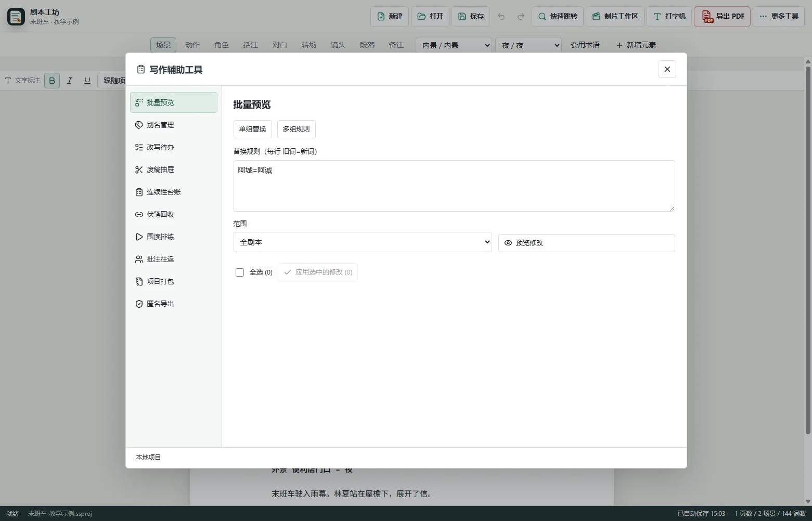The image size is (812, 521).
Task: Click the redo arrow icon
Action: (x=521, y=16)
